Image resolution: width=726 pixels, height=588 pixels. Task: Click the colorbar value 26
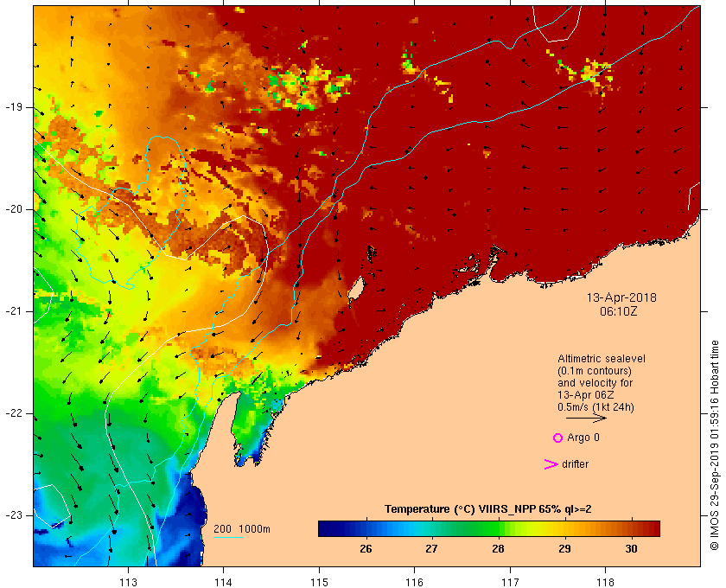[x=366, y=549]
